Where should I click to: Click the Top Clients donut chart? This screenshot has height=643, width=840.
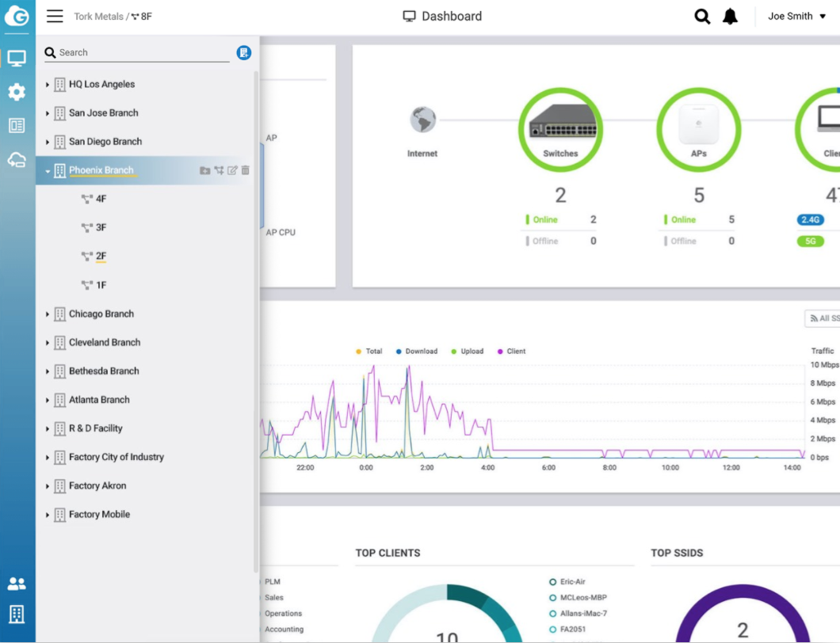(x=447, y=614)
